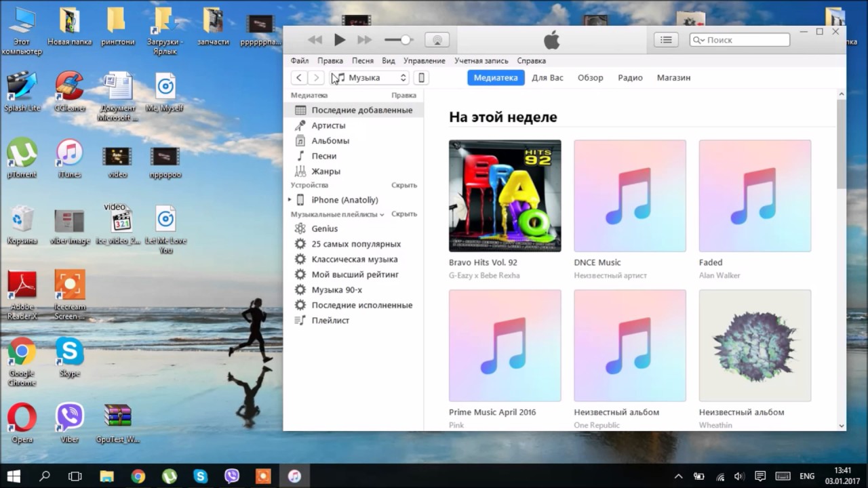The height and width of the screenshot is (488, 868).
Task: Click the ENG language indicator in tray
Action: pos(807,476)
